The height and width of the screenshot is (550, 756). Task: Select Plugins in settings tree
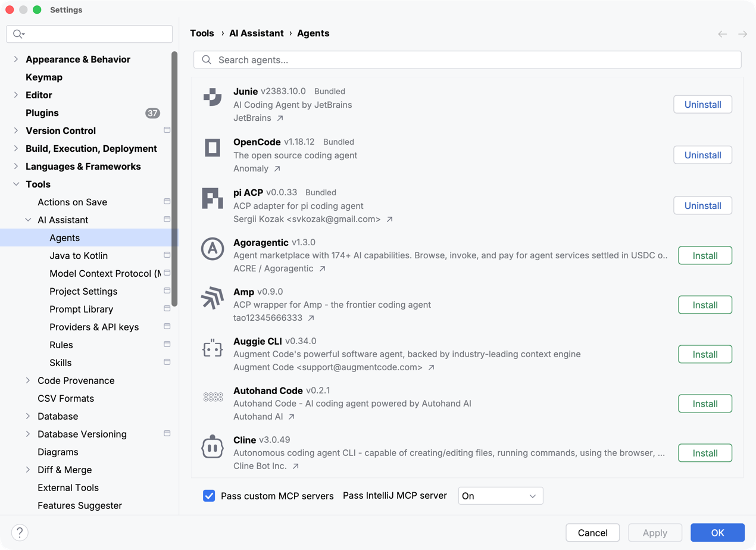coord(42,113)
